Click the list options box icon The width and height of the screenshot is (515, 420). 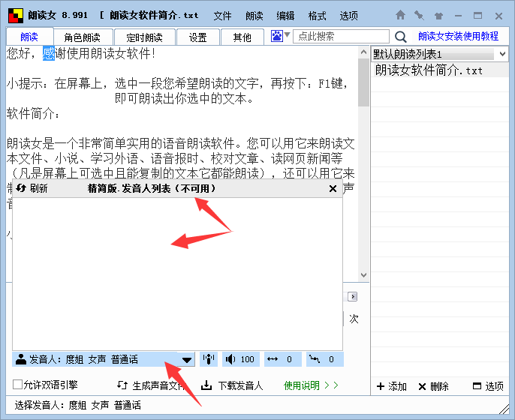point(477,386)
